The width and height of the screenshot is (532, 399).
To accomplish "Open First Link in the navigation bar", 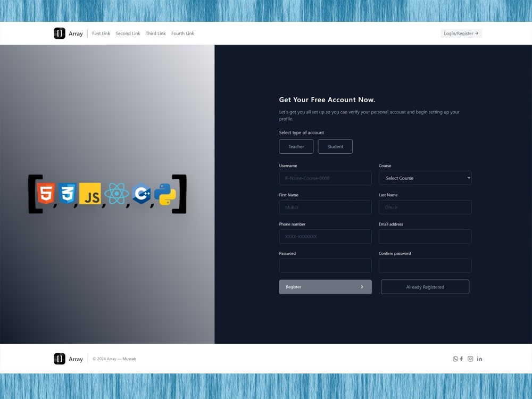I will pos(101,33).
